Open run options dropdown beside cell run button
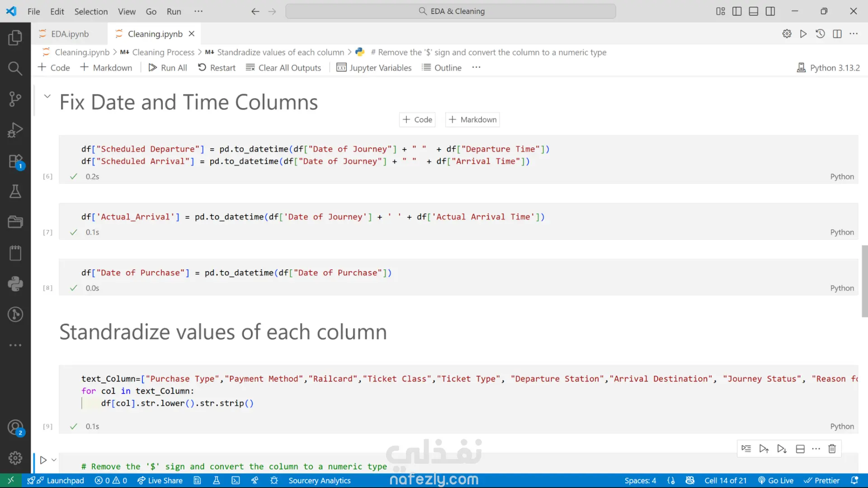 54,460
